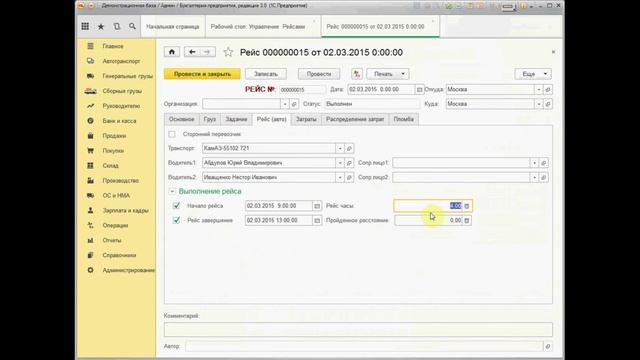Viewport: 640px width, 360px height.
Task: Expand the Транспорт dropdown list
Action: (340, 149)
